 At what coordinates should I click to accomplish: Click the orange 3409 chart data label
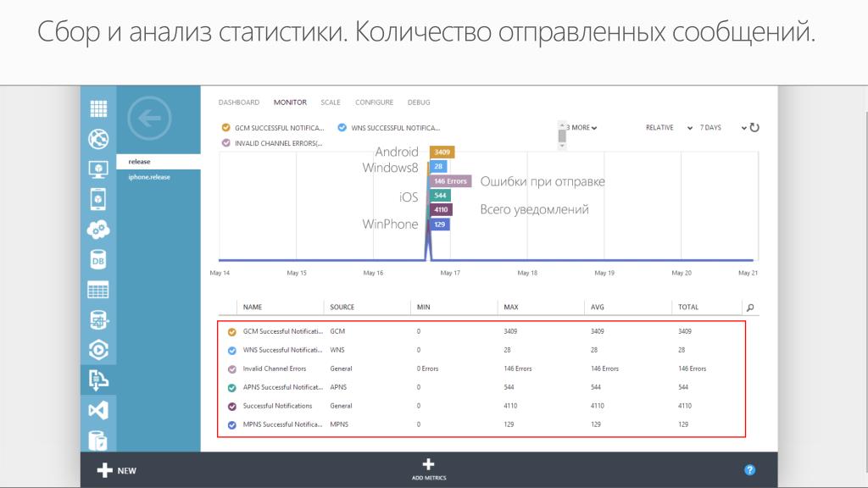pos(442,152)
